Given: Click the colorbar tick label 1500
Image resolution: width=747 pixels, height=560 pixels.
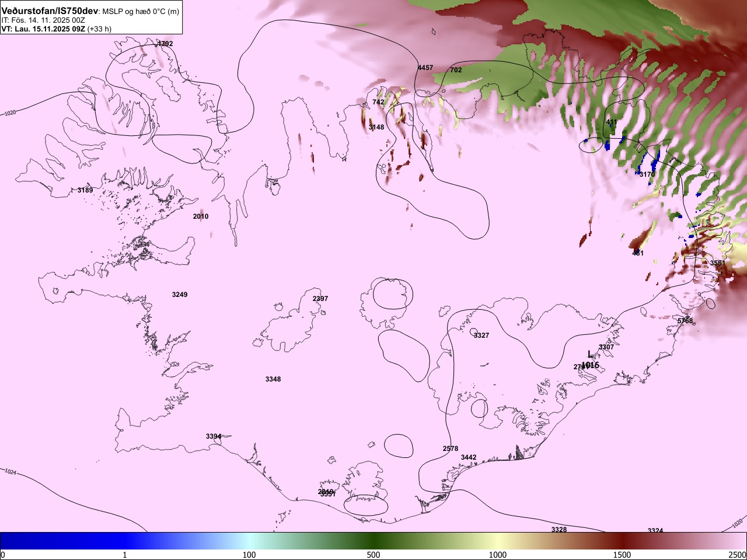Looking at the screenshot, I should (622, 554).
